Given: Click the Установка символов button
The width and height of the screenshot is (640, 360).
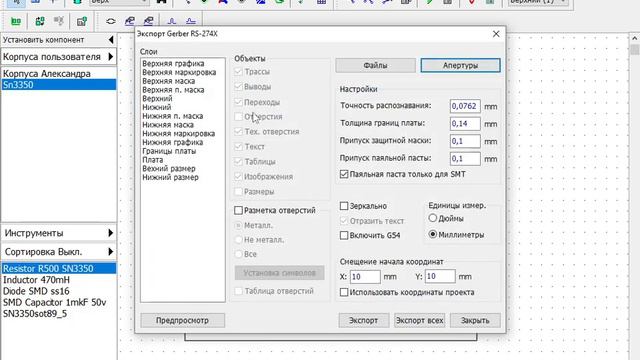Looking at the screenshot, I should coord(280,273).
